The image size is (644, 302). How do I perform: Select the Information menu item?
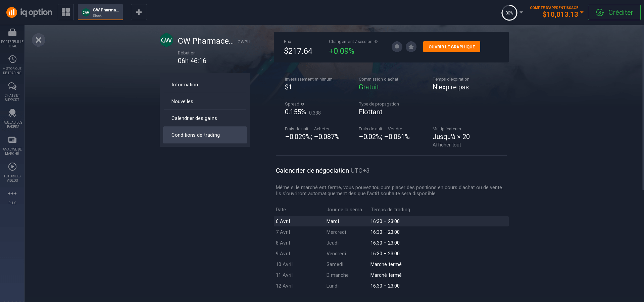click(205, 85)
